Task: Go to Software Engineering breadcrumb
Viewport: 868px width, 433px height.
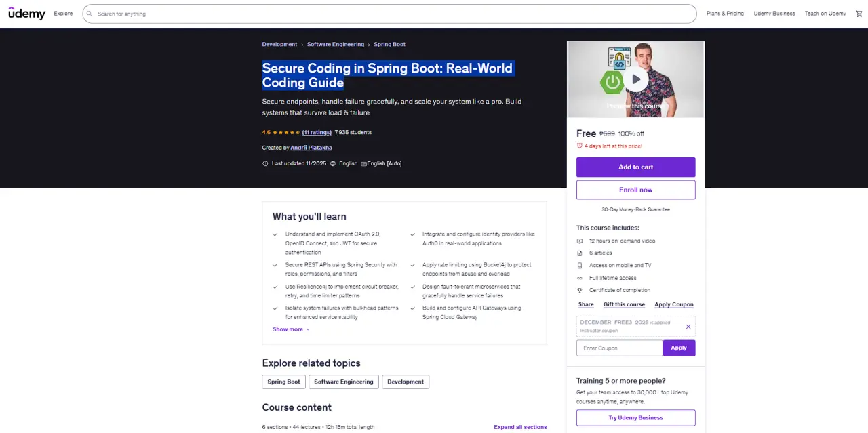Action: 336,44
